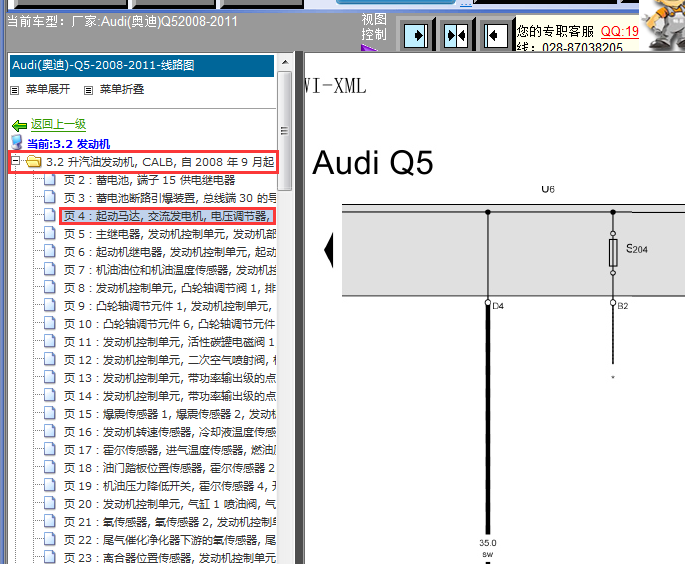This screenshot has height=564, width=685.
Task: Open 页 11 : 活性碳罐电磁阀 1 entry
Action: click(170, 342)
